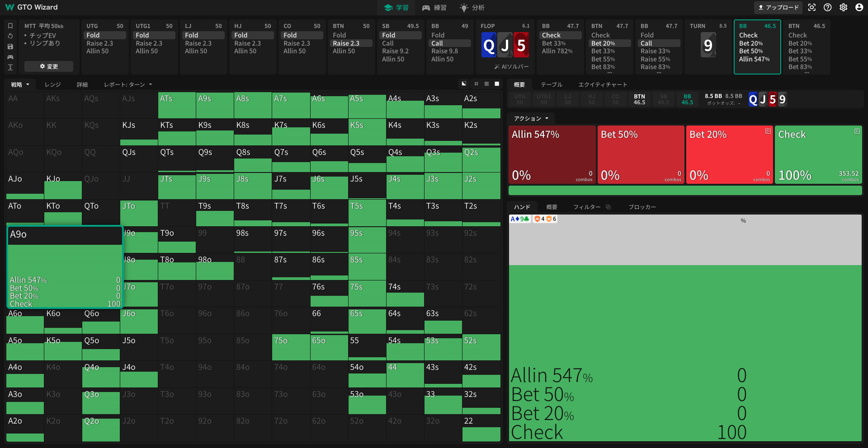Open the ハンド tab
Viewport: 868px width, 448px height.
(522, 207)
